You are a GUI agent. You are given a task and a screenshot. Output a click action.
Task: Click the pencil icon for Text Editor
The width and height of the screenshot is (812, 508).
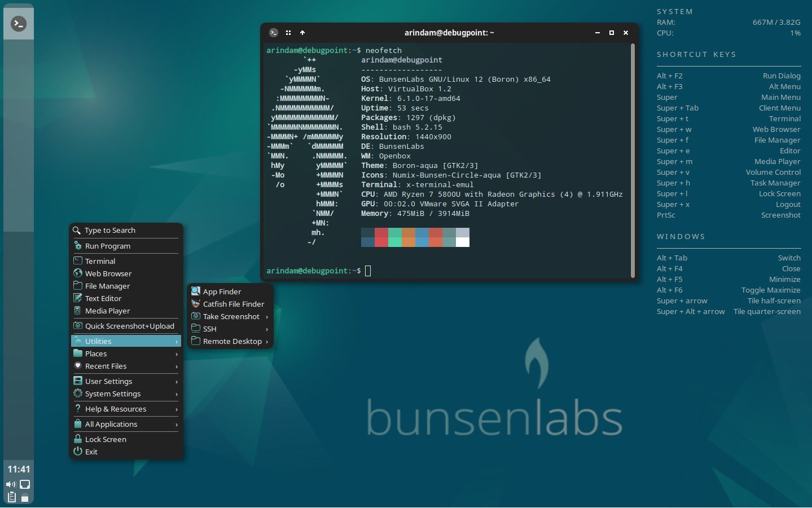pos(78,298)
